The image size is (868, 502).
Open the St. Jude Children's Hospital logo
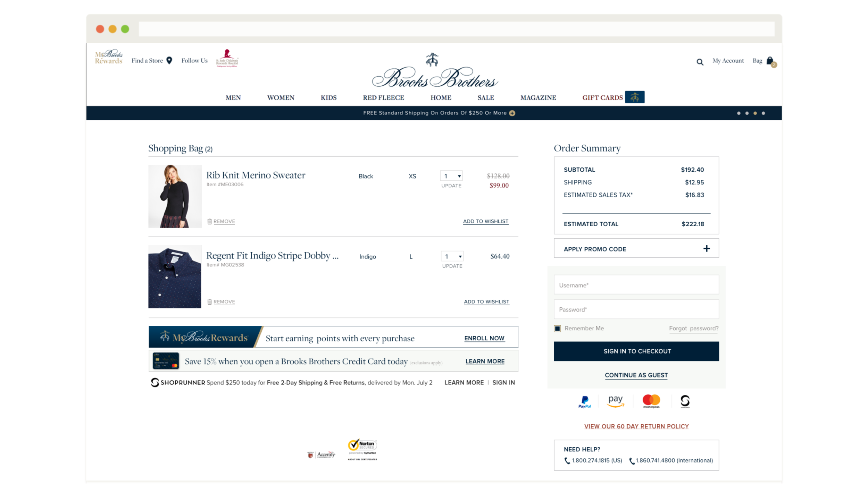point(227,58)
